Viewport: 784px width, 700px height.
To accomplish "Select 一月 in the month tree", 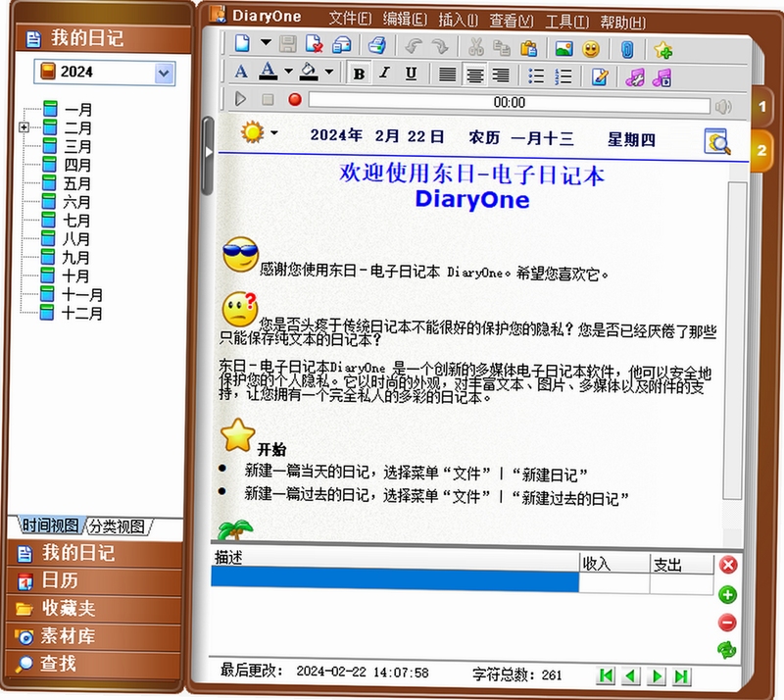I will click(x=78, y=110).
